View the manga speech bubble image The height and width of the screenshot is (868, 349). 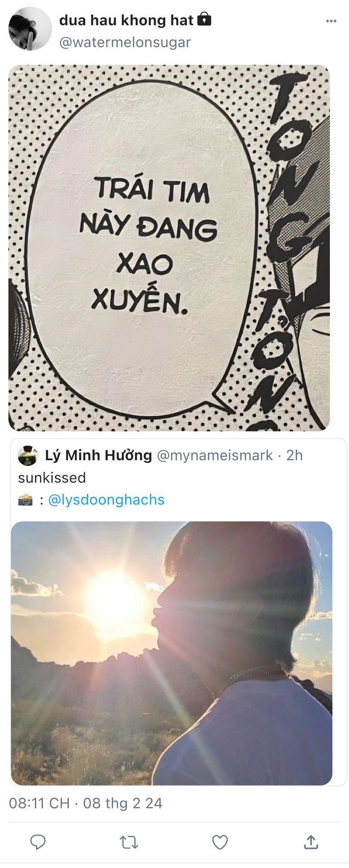[169, 248]
